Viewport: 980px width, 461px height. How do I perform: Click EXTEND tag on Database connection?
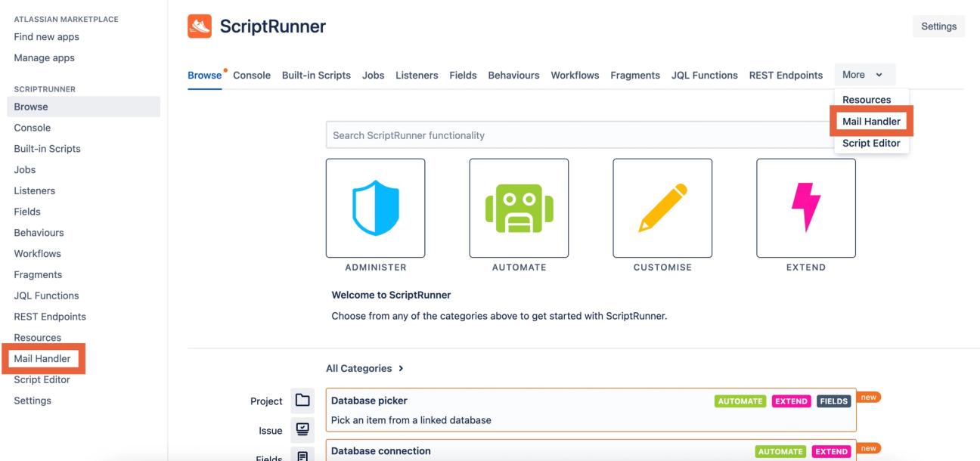point(832,452)
